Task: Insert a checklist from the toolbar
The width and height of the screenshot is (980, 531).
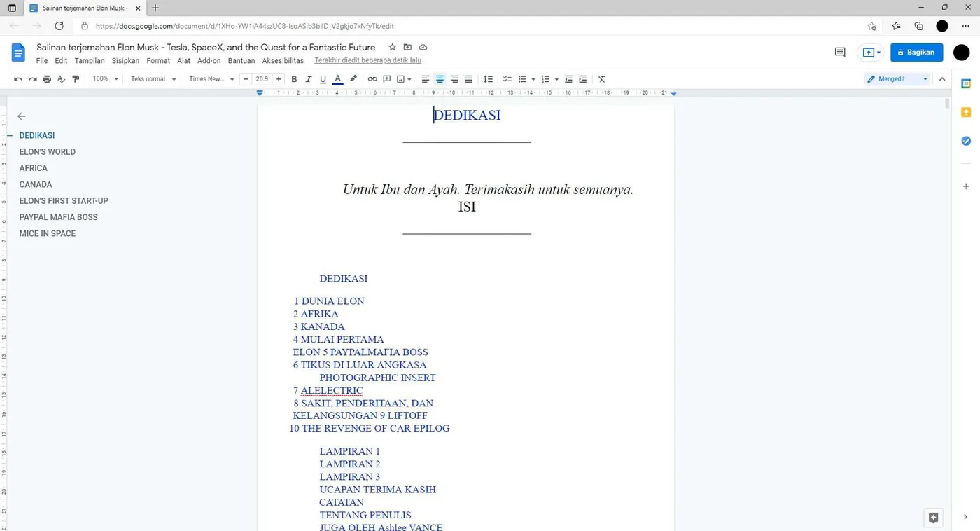Action: click(507, 79)
